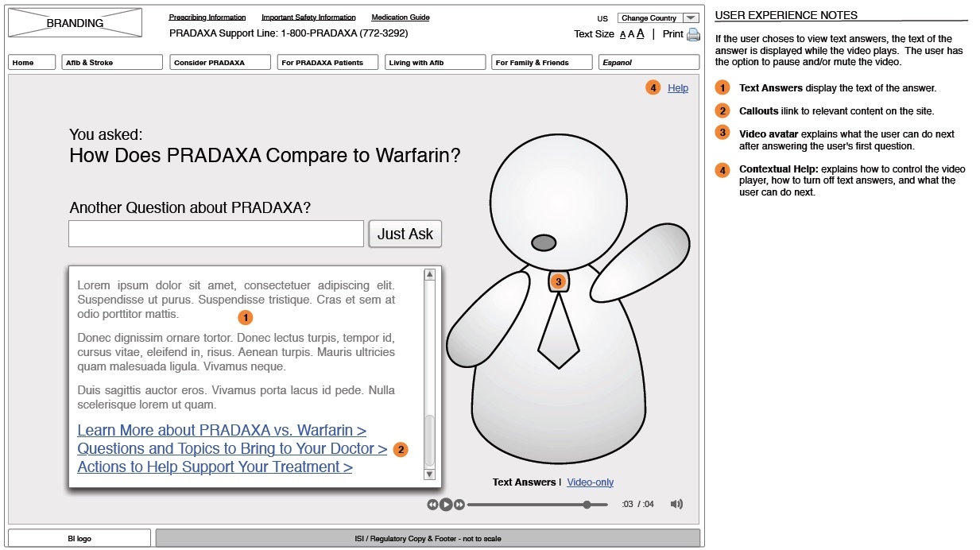Click the scroll-down arrow in the text answer box
This screenshot has width=980, height=550.
pyautogui.click(x=430, y=474)
